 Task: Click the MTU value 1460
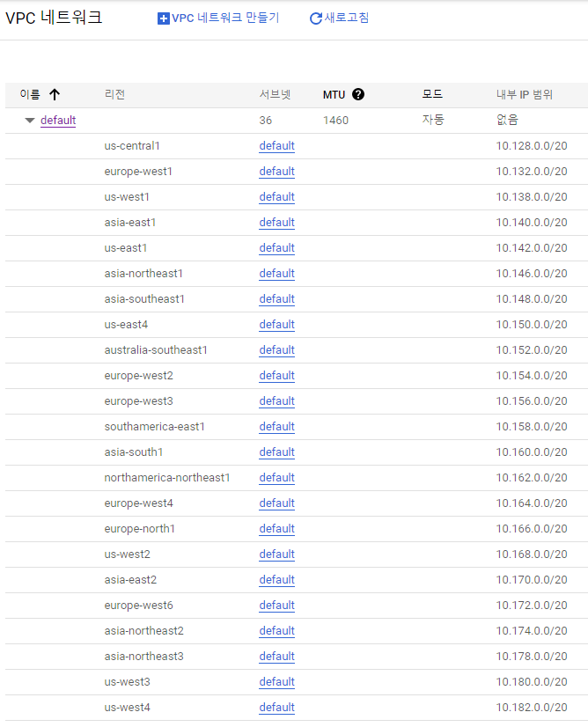click(335, 120)
